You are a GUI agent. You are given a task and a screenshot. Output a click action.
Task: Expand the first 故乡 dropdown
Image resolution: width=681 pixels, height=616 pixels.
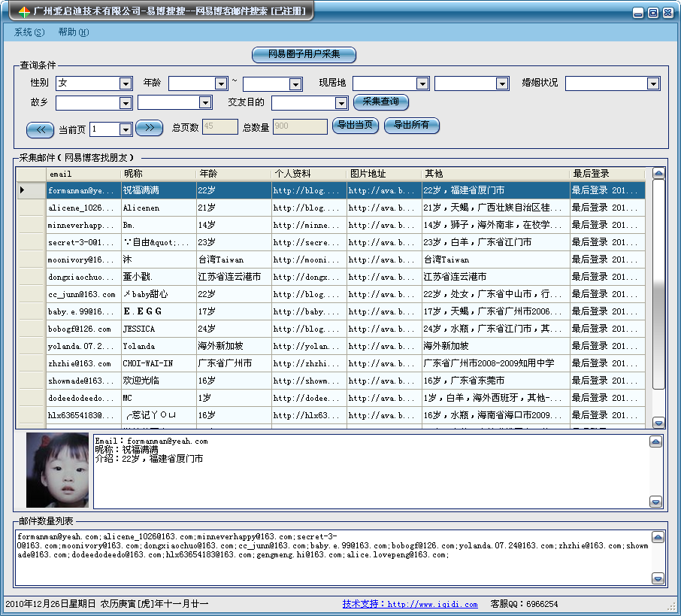click(126, 103)
